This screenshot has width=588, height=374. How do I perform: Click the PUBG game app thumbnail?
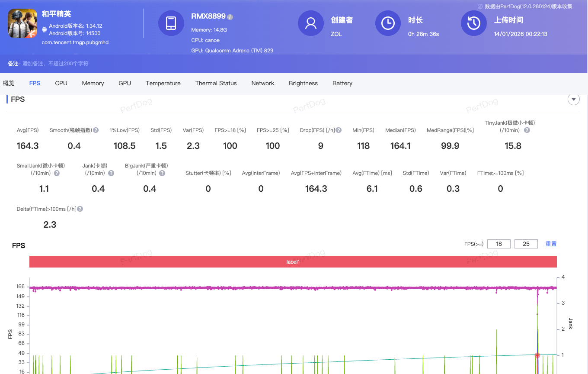point(22,23)
